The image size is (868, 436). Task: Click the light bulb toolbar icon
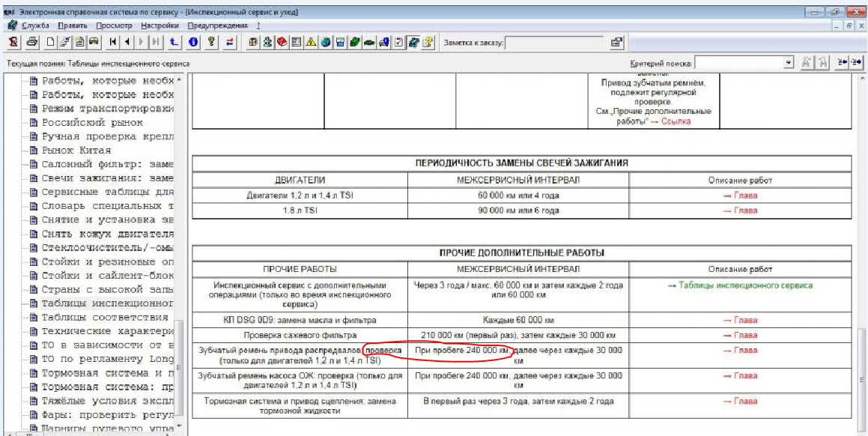[428, 43]
